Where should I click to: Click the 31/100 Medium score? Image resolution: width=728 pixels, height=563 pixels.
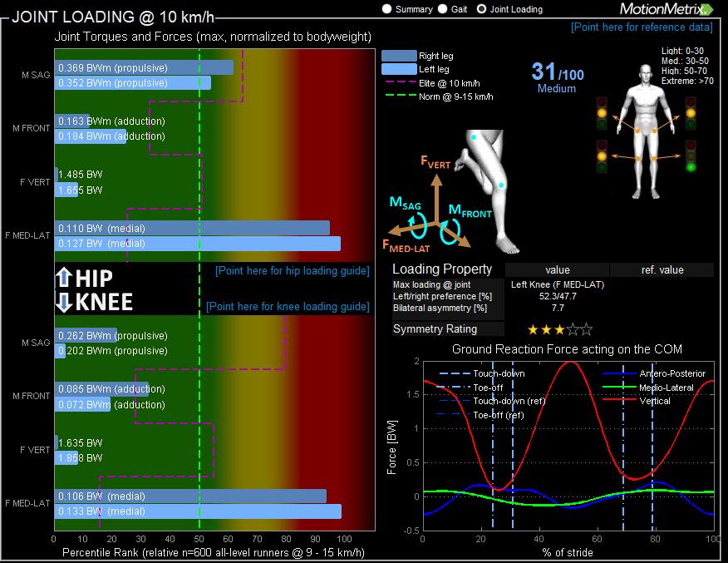[x=557, y=78]
